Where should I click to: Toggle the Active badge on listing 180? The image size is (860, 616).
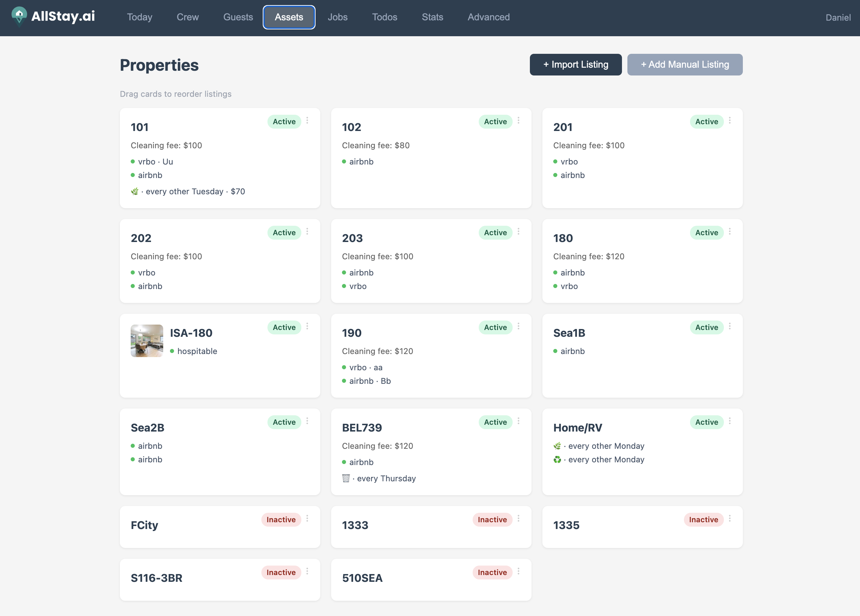[x=706, y=233]
